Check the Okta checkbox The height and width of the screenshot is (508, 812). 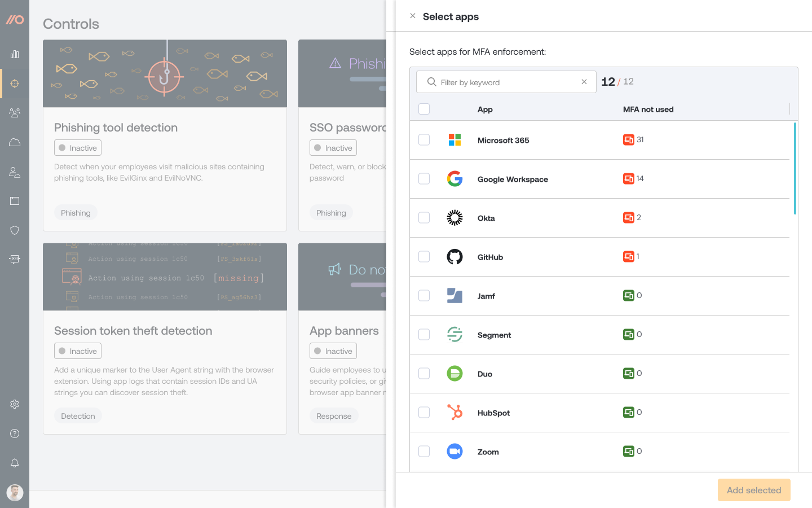424,218
